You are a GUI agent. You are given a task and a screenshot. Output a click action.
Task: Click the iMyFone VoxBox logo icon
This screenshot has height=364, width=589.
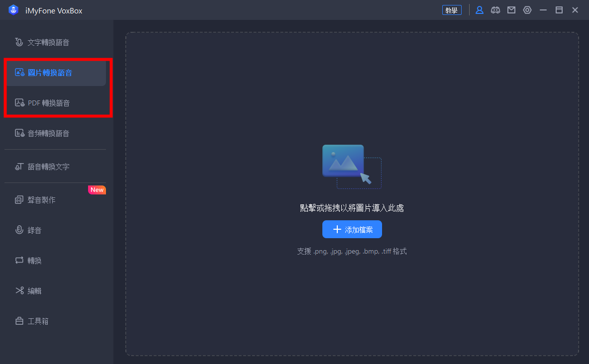pyautogui.click(x=13, y=10)
